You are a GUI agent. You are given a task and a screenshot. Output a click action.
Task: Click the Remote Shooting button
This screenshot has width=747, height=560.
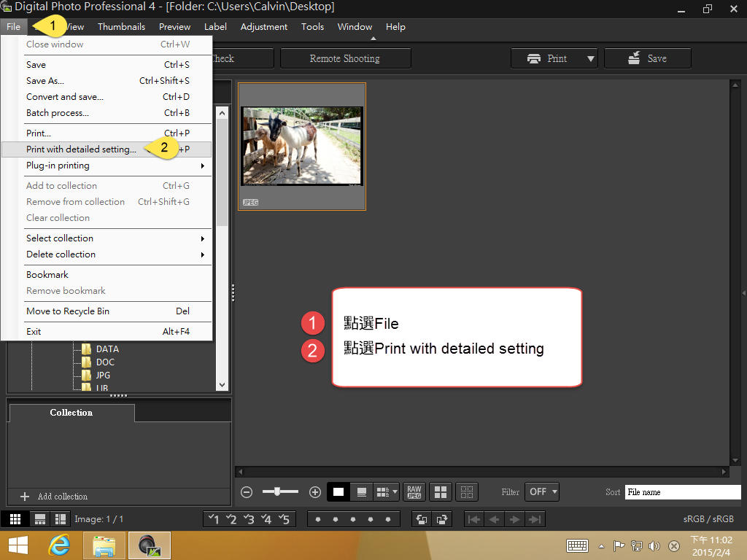coord(345,58)
